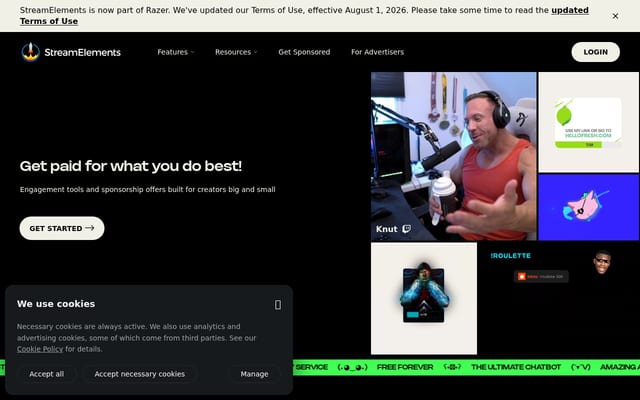Click the blue piggy bank animation tile
Image resolution: width=640 pixels, height=400 pixels.
(x=589, y=207)
